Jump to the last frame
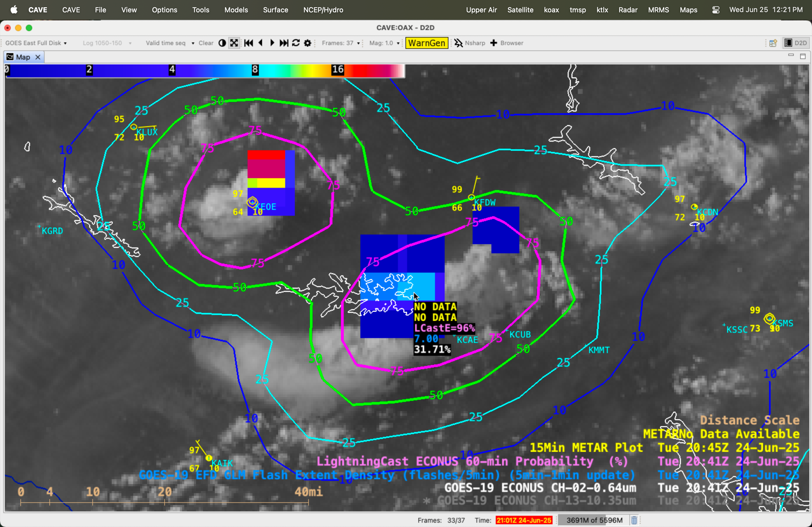The height and width of the screenshot is (527, 812). [x=284, y=43]
